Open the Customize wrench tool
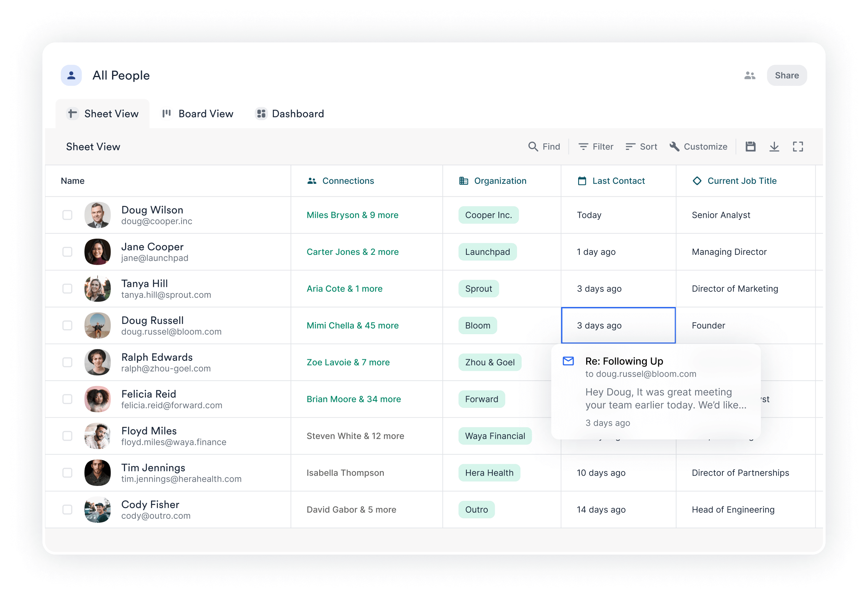This screenshot has width=868, height=597. point(698,146)
